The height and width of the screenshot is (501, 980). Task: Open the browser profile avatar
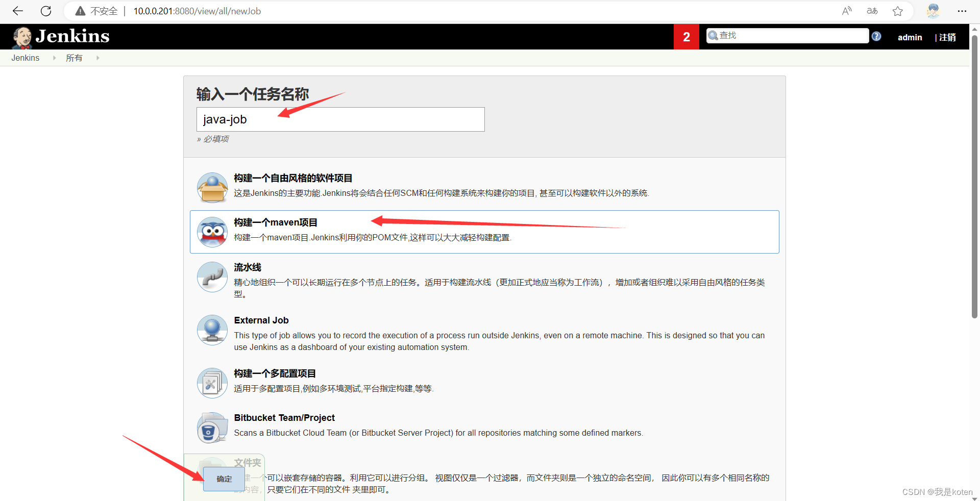[x=933, y=11]
